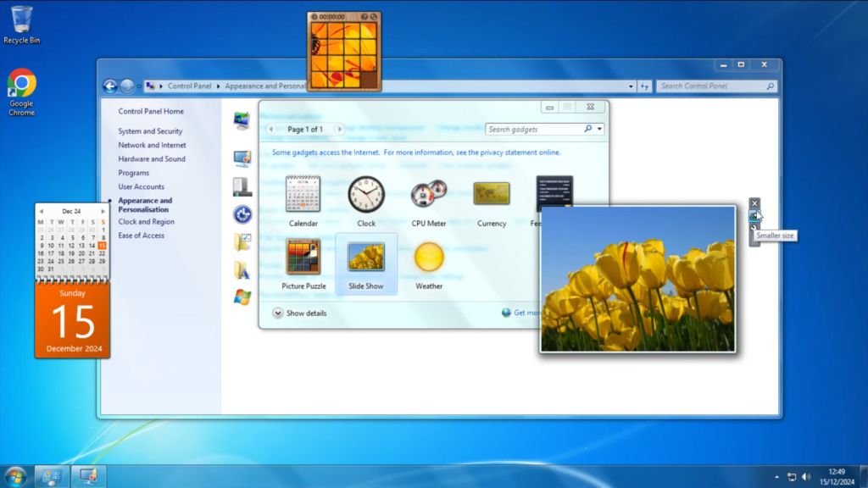
Task: Open Control Panel Home link
Action: coord(151,111)
